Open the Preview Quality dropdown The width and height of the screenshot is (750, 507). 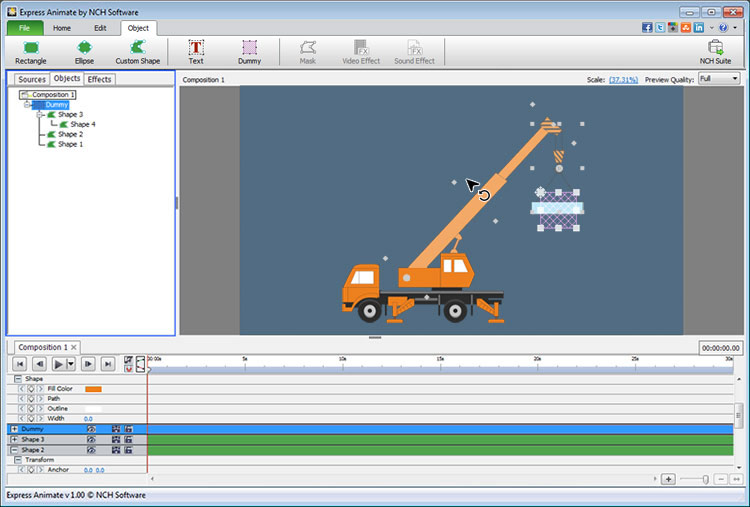pos(719,78)
